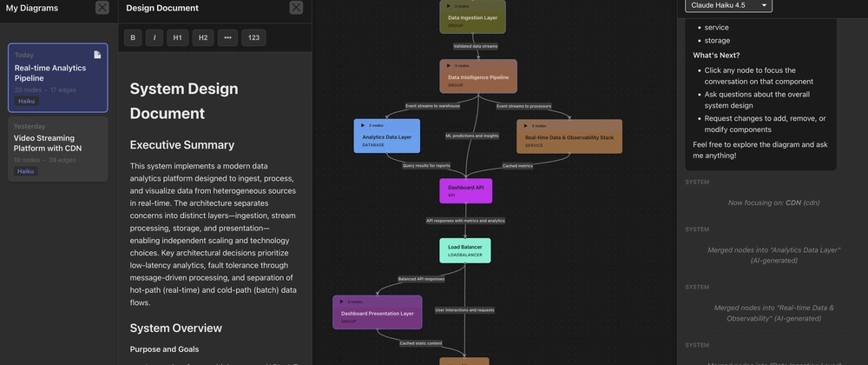Click 'Event streams to warehouse' edge label
Screen dimensions: 868x365
point(432,106)
